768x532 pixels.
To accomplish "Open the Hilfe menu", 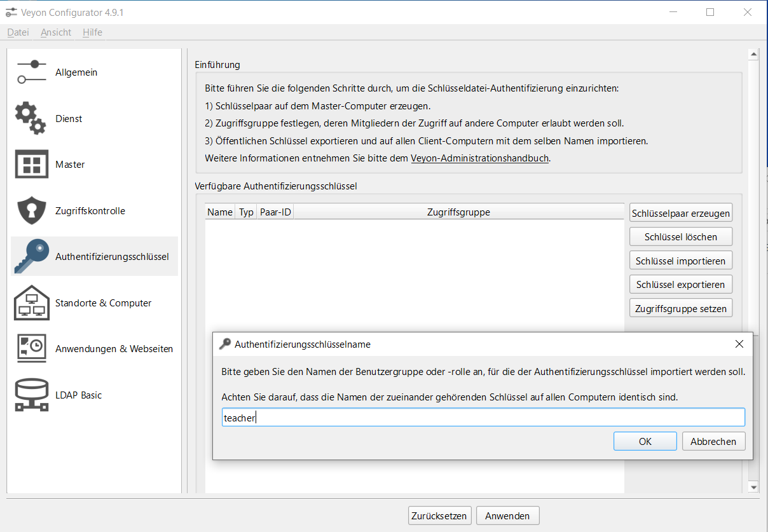I will coord(92,32).
